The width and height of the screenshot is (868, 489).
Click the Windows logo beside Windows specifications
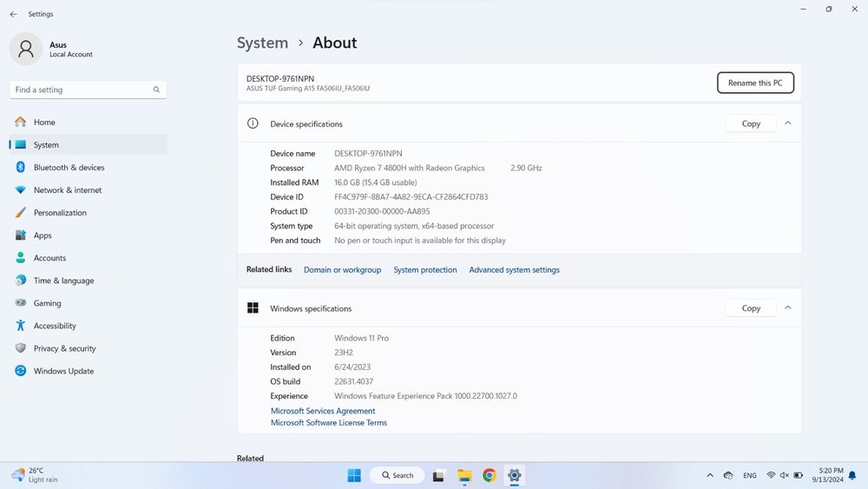point(253,308)
